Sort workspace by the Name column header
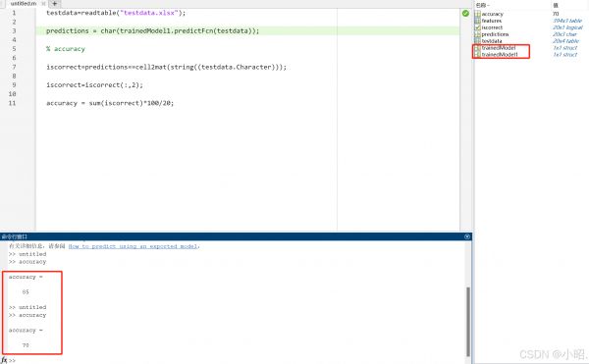Viewport: 589px width, 364px height. 482,5
